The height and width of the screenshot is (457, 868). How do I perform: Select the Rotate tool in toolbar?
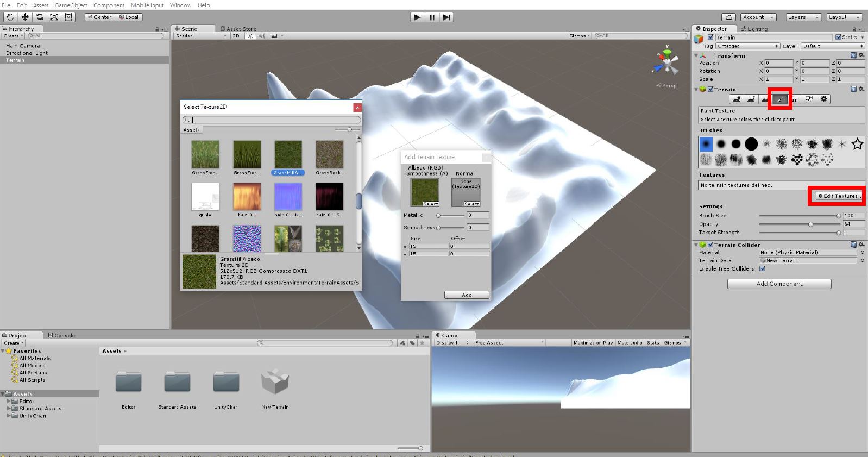[x=40, y=17]
